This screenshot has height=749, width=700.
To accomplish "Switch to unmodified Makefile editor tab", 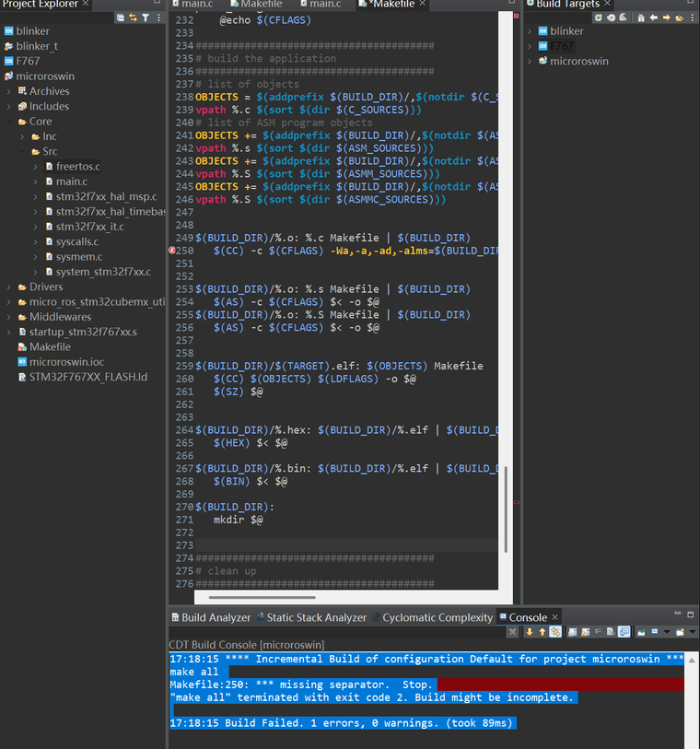I will pos(256,5).
